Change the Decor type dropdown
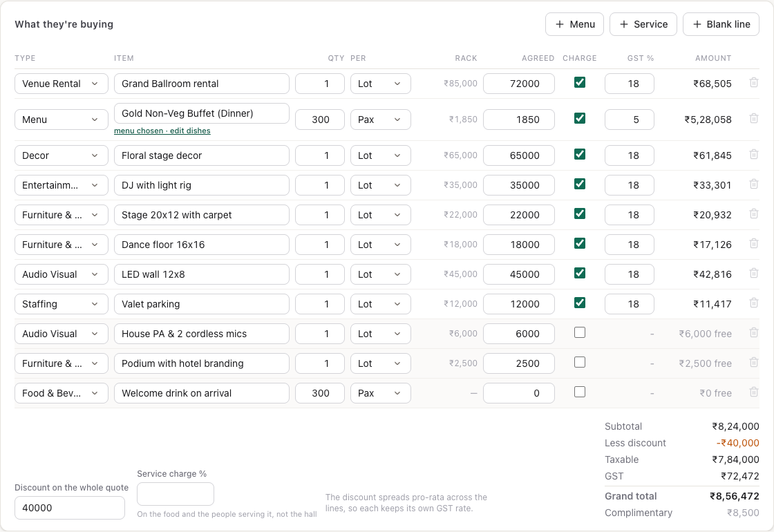Screen dimensions: 774x532 click(x=62, y=155)
